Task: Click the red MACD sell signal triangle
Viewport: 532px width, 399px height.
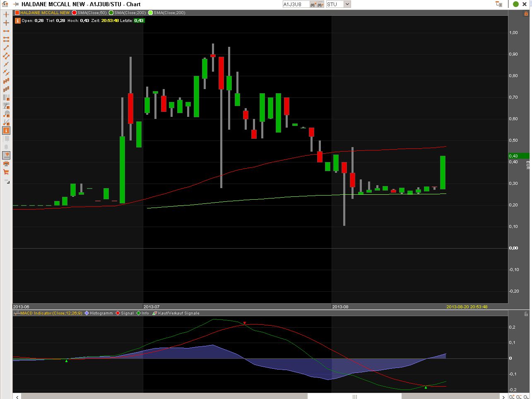Action: pos(245,323)
